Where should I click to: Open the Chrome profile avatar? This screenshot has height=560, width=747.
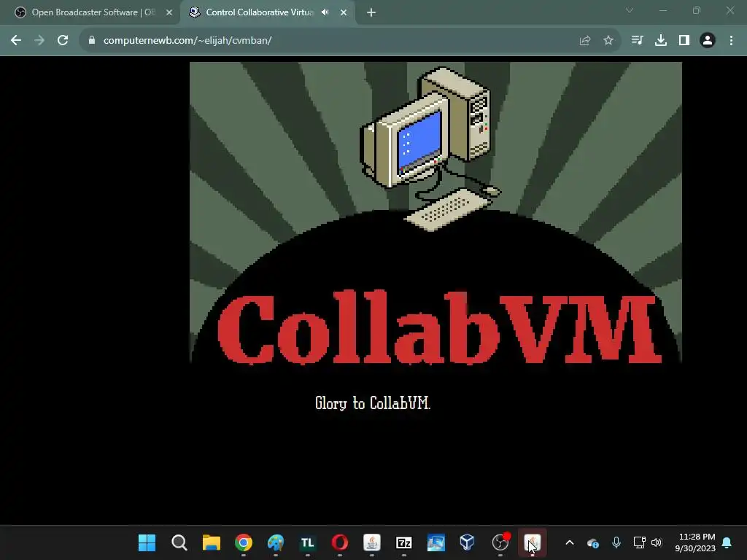click(x=708, y=41)
